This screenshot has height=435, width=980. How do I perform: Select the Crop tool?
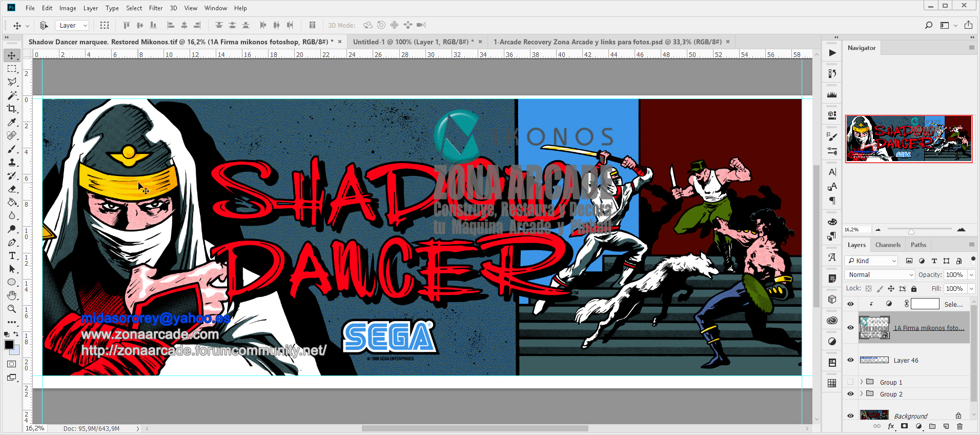(12, 109)
